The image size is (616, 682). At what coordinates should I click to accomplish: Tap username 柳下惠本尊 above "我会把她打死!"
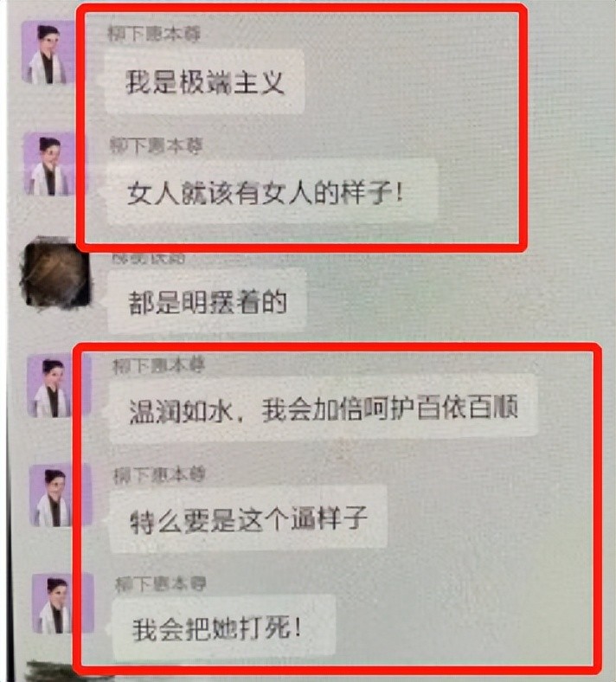[161, 583]
